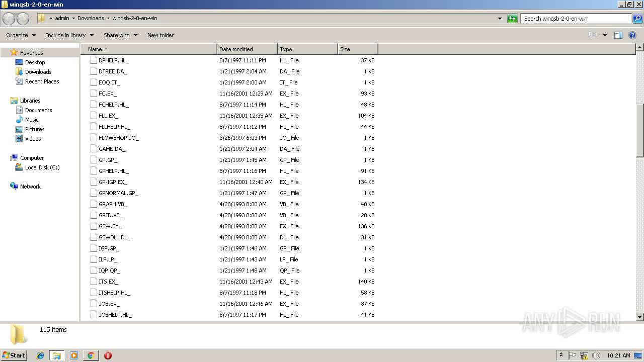Open the Action Center flag icon
The width and height of the screenshot is (644, 362).
572,355
